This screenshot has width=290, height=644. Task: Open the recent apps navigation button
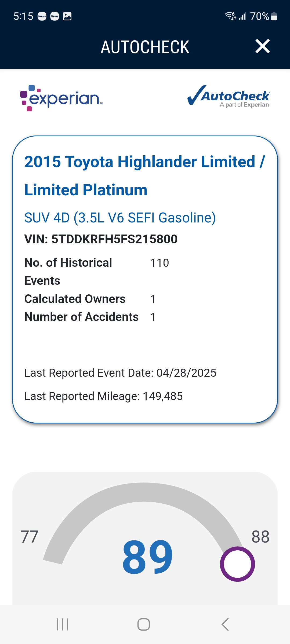click(x=63, y=624)
